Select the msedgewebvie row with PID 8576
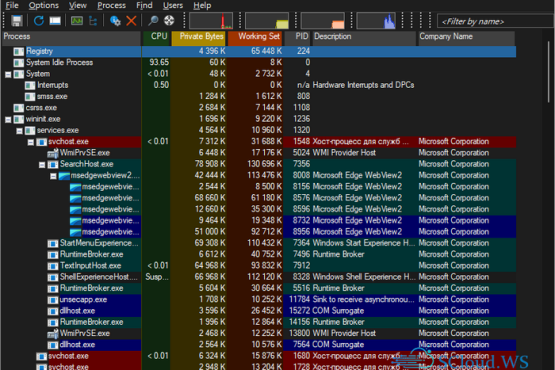The image size is (555, 370). pos(258,198)
